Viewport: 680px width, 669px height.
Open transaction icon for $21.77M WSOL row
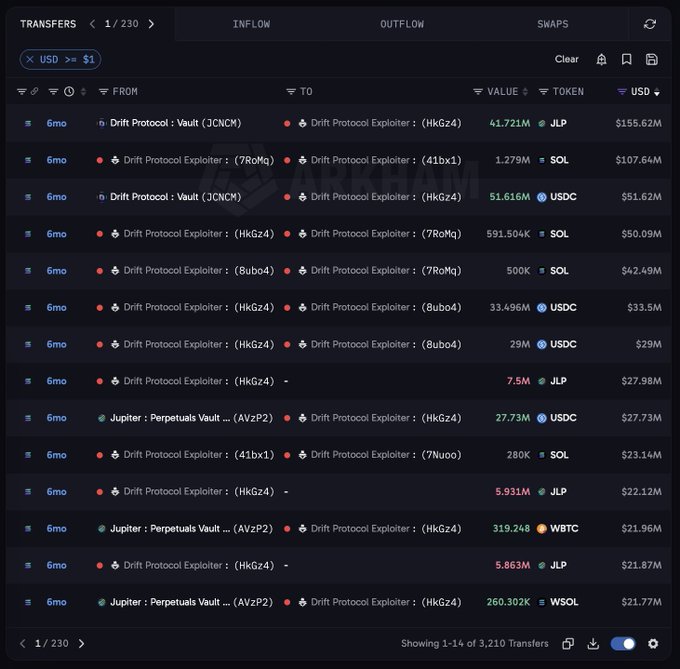(28, 602)
